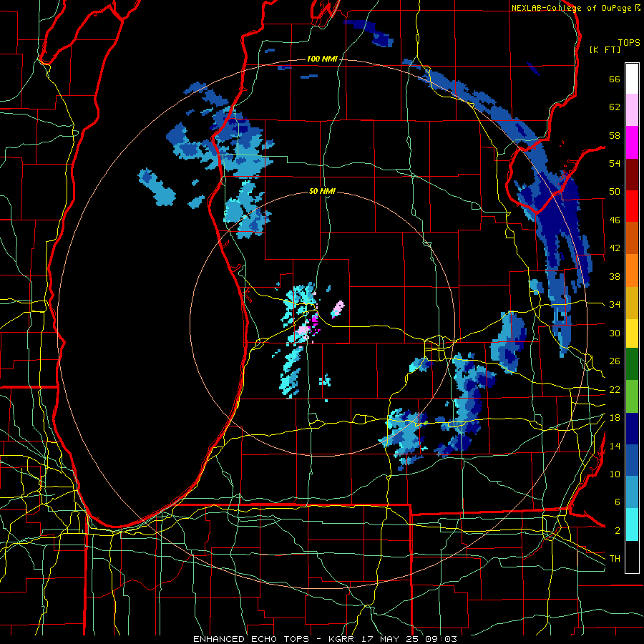Click the 30 legend value
This screenshot has height=644, width=644.
[615, 333]
